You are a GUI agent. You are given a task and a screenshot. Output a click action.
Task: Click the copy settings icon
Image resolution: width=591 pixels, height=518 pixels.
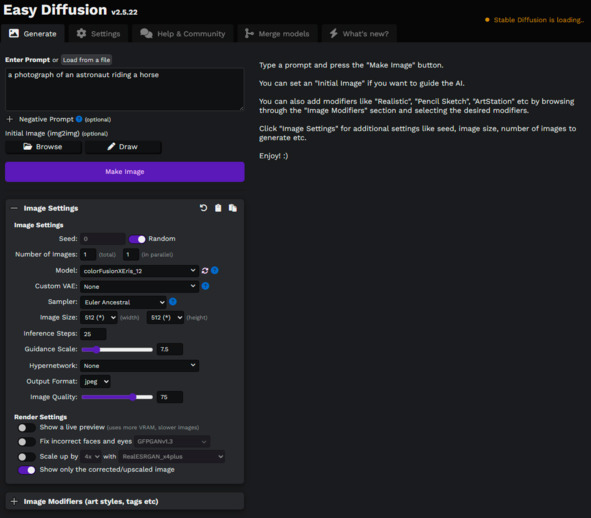pos(233,208)
